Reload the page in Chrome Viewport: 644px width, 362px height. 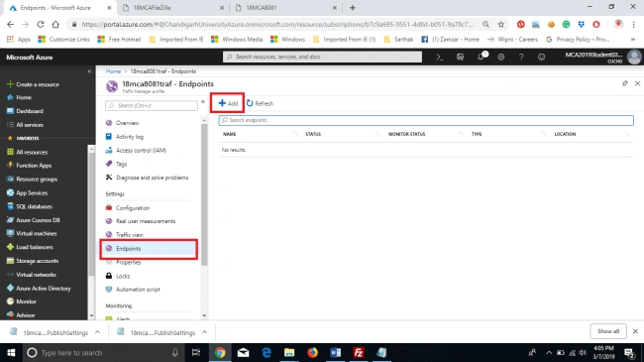(41, 24)
